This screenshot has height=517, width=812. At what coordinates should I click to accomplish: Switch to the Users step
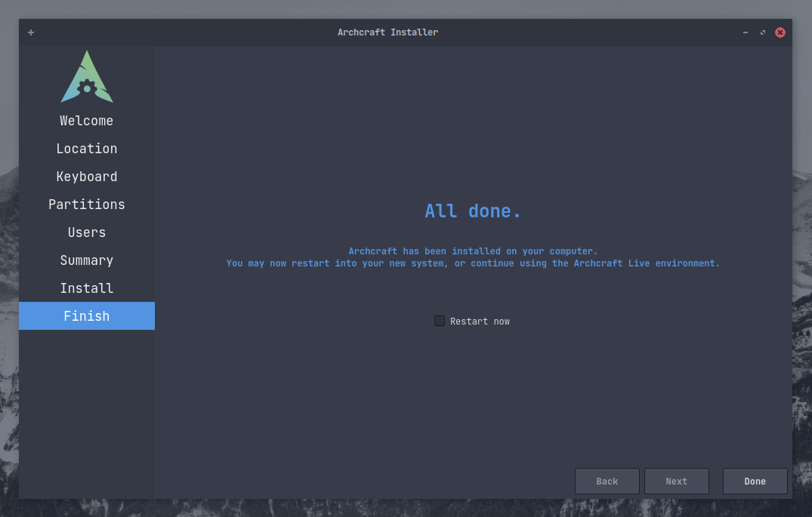[86, 232]
